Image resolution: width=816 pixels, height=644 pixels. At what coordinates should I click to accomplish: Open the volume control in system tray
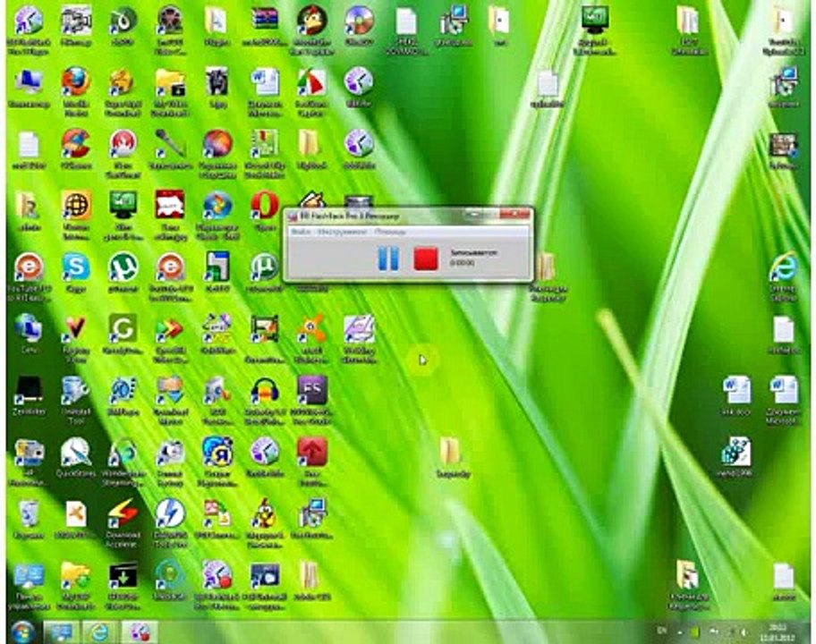coord(744,631)
